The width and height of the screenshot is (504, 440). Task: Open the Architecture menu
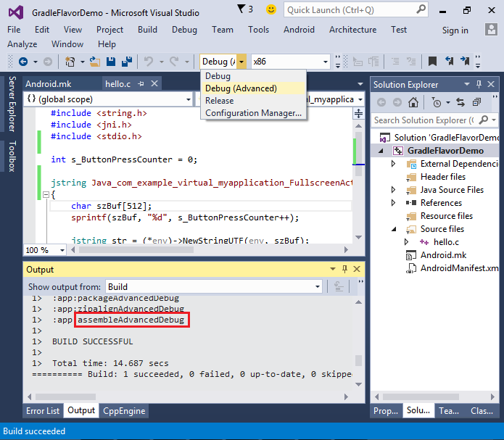point(352,30)
